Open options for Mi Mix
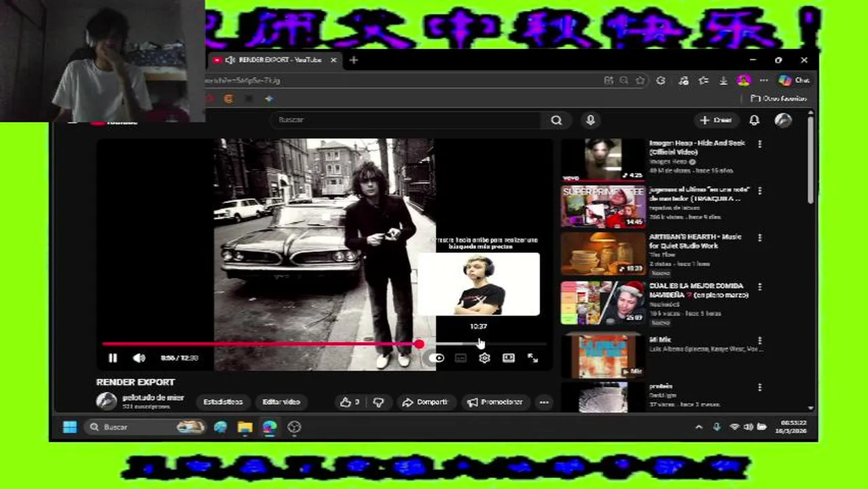 pyautogui.click(x=759, y=341)
